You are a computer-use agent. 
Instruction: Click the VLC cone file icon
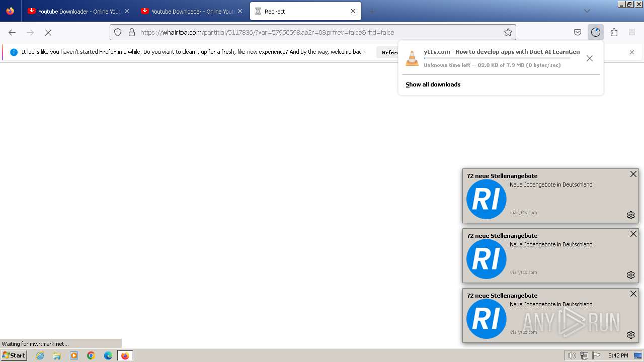(412, 58)
